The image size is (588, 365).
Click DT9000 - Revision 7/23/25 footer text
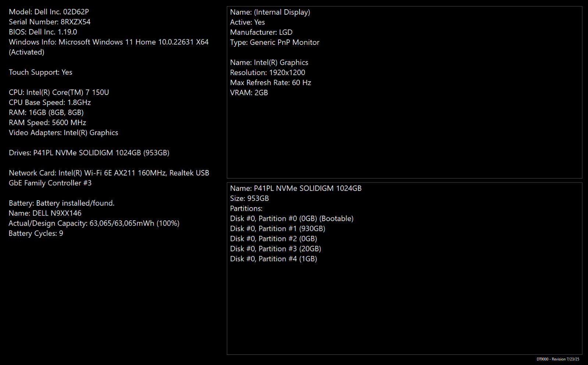(558, 359)
